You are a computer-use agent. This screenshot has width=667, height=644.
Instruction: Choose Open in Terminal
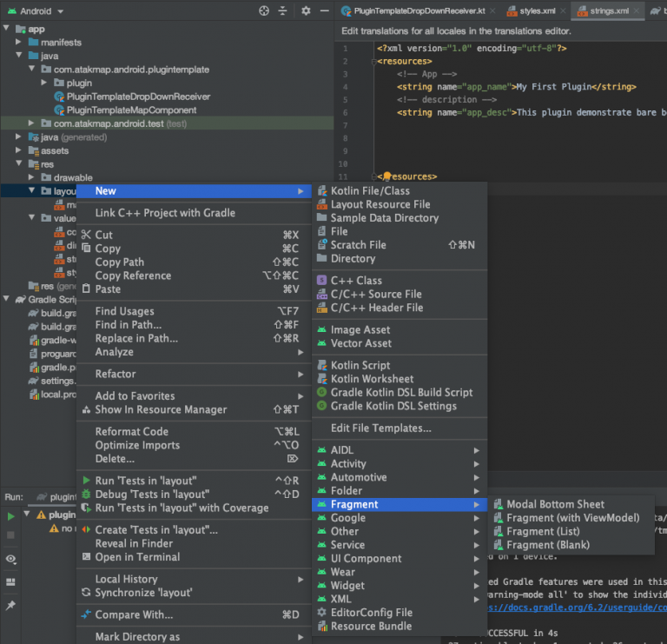point(137,557)
